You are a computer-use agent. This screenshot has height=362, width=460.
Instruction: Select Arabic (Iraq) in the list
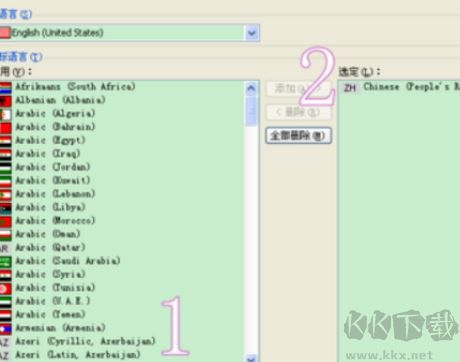(x=48, y=153)
